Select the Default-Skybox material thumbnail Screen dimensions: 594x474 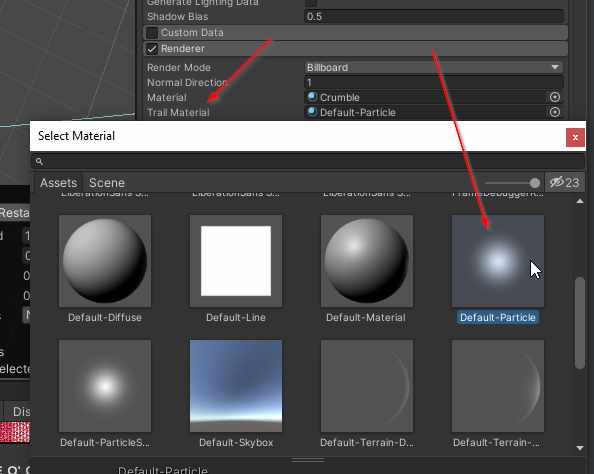(x=236, y=386)
